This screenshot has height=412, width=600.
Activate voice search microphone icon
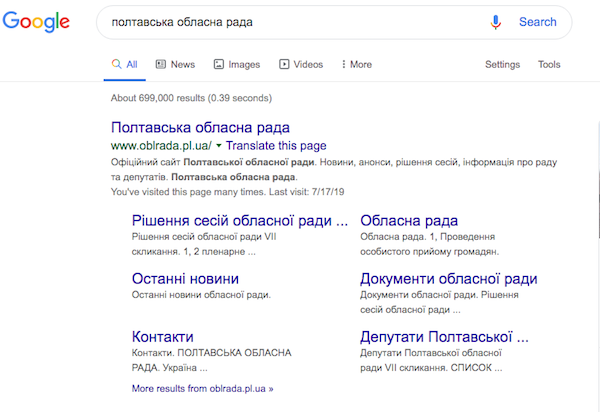(x=495, y=22)
